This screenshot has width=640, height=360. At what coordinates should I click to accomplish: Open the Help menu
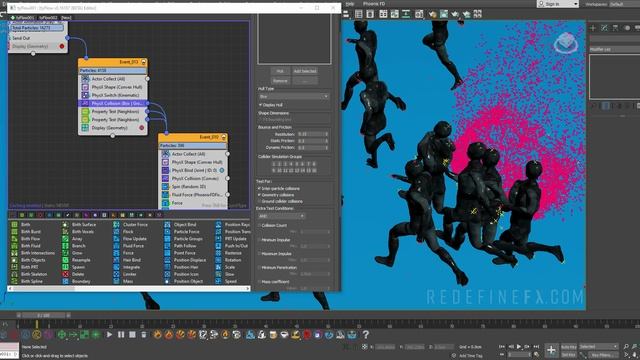point(350,4)
